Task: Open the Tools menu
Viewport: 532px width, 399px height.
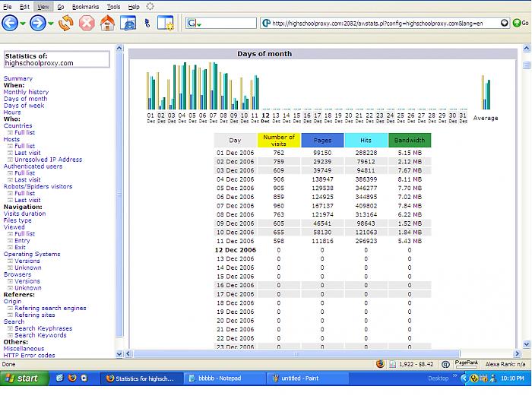Action: pos(113,6)
